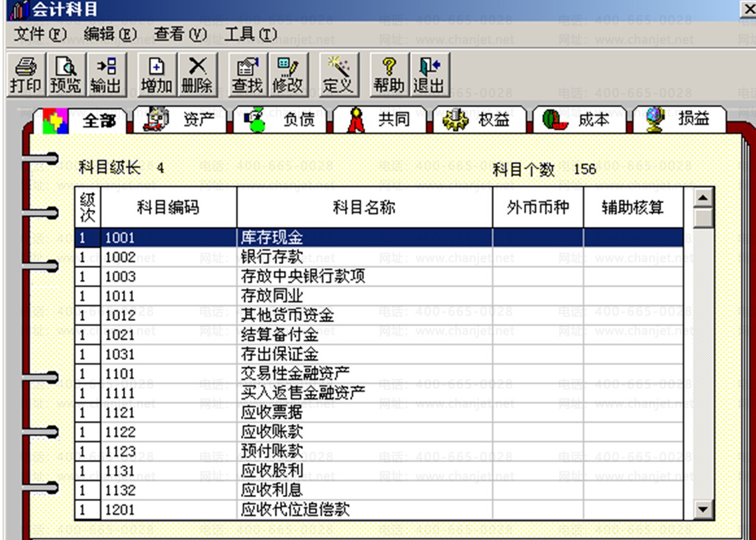Image resolution: width=756 pixels, height=540 pixels.
Task: Switch to the 资产 tab
Action: [x=180, y=119]
